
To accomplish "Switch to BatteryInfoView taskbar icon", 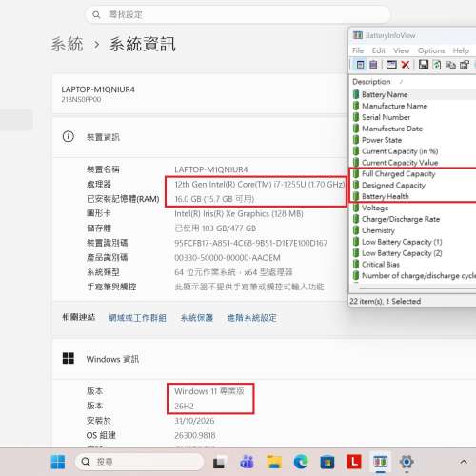I will (381, 462).
